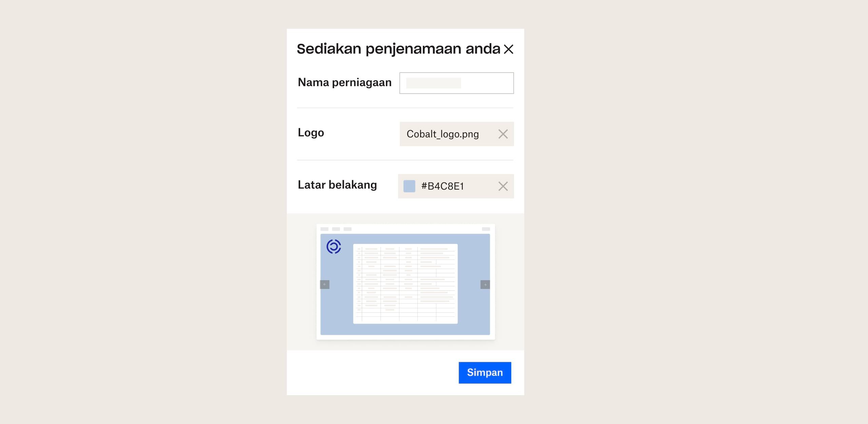Viewport: 868px width, 424px height.
Task: Click the Cobalt logo in preview
Action: click(334, 247)
